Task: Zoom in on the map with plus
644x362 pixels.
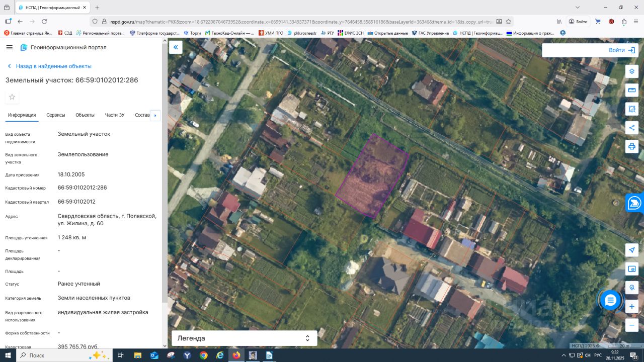Action: 631,306
